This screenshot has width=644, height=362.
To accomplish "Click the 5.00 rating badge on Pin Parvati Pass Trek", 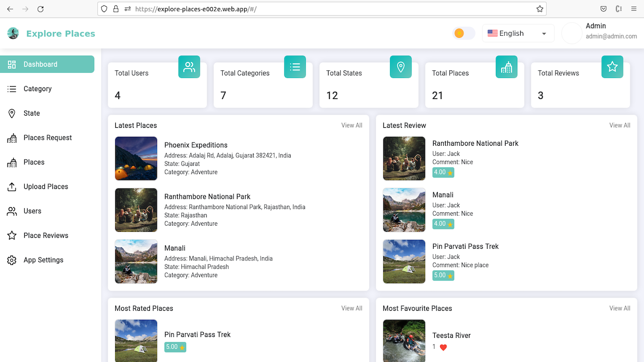I will [175, 347].
